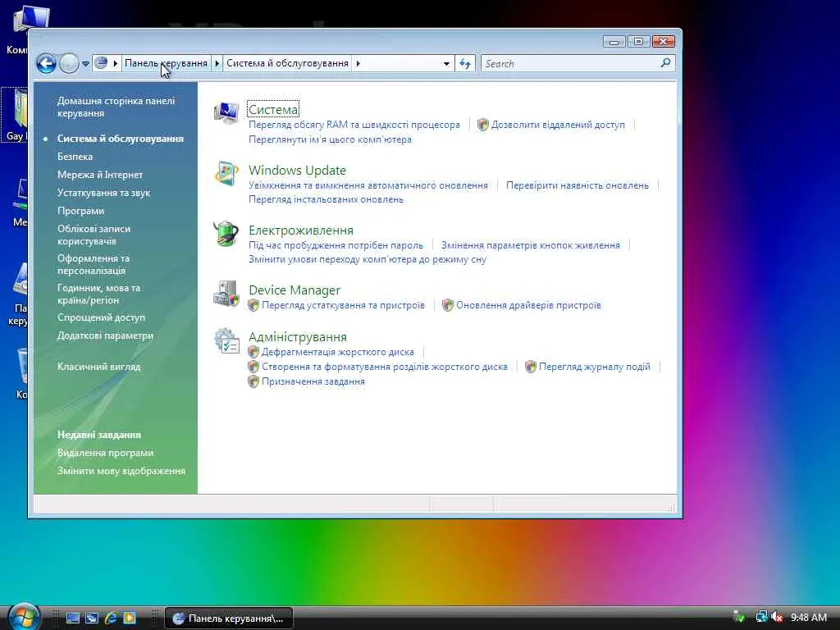Select Мережа й Інтернет in the sidebar

(x=100, y=175)
